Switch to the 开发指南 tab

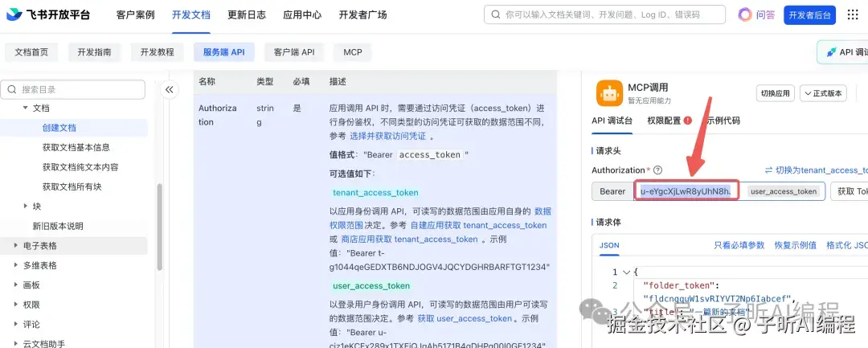94,52
